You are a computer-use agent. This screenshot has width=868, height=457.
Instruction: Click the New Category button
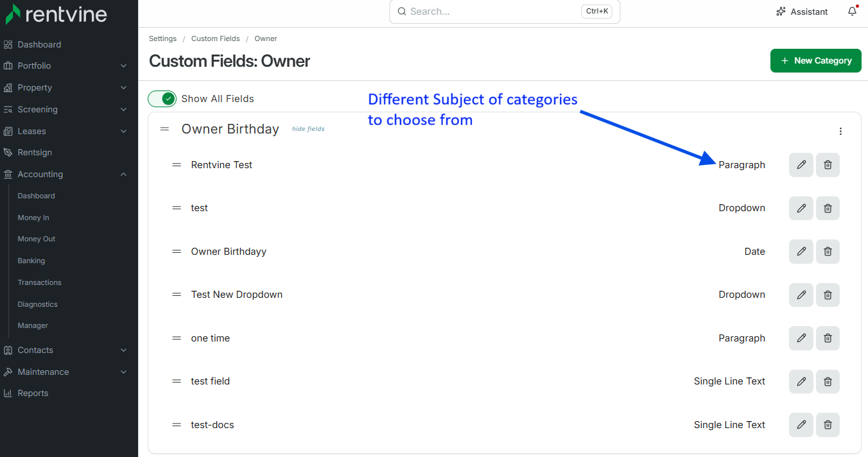tap(816, 60)
